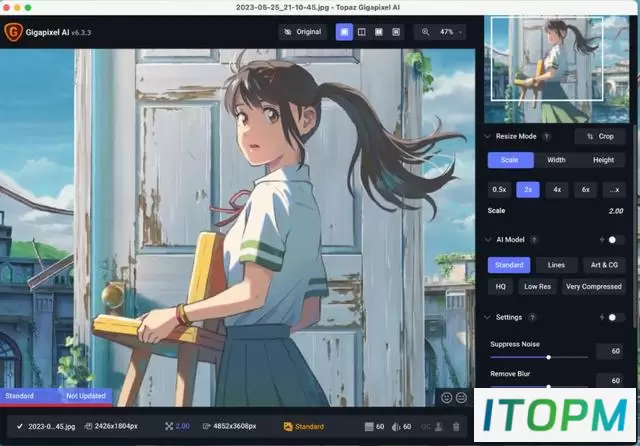Toggle the Original view button
This screenshot has width=640, height=446.
click(302, 32)
